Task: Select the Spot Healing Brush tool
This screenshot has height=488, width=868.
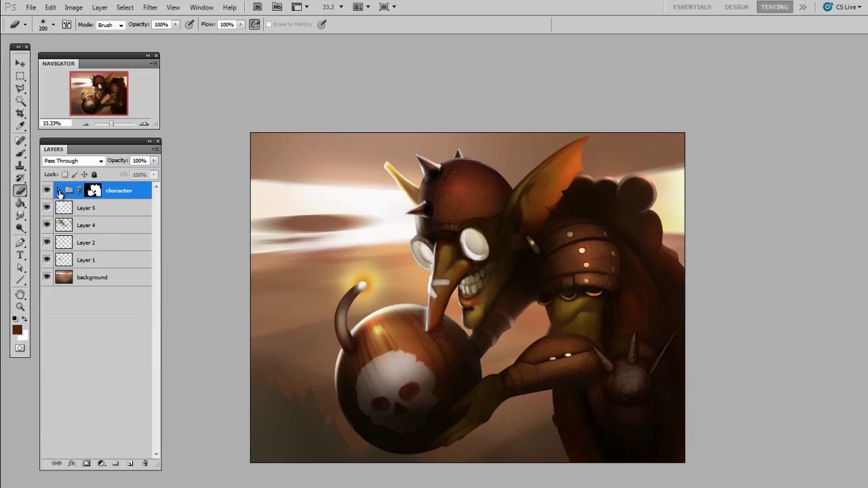Action: 20,140
